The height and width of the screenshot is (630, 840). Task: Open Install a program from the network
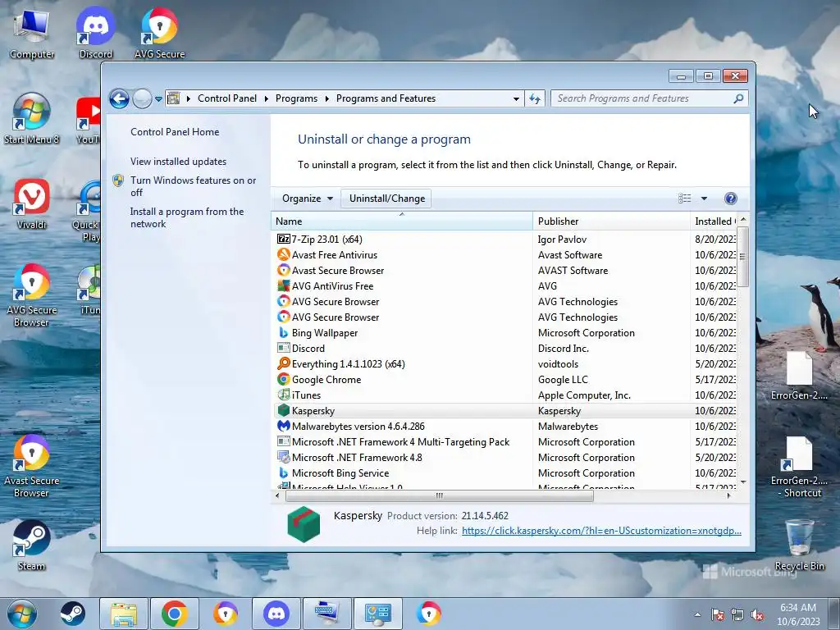tap(187, 217)
